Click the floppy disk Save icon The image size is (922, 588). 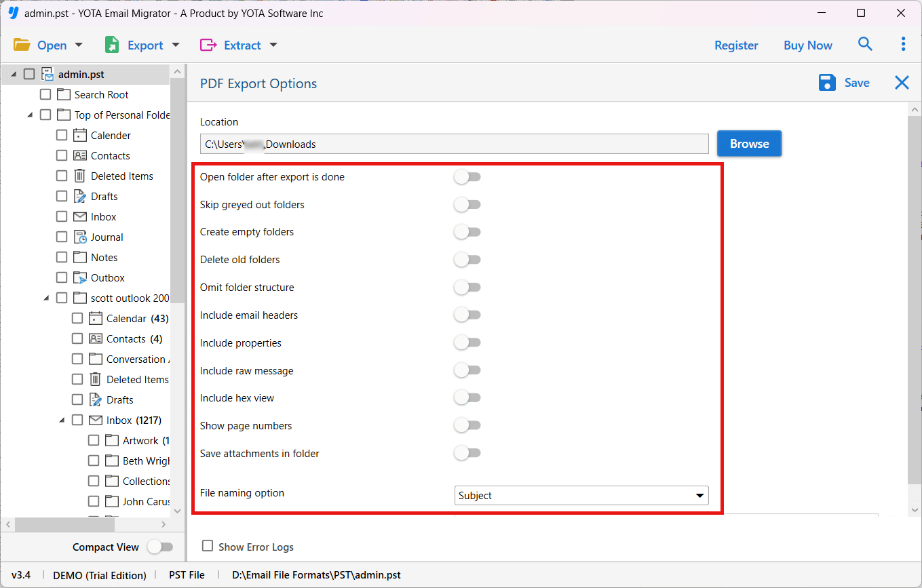click(x=827, y=83)
